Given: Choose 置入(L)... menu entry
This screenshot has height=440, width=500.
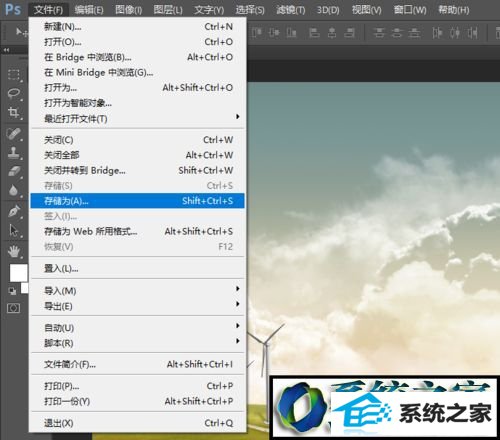Looking at the screenshot, I should 137,269.
